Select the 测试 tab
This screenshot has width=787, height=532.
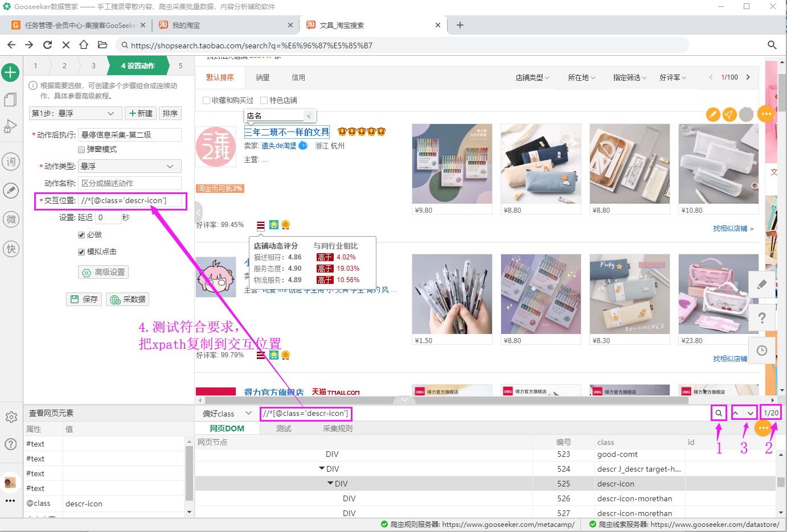[x=284, y=428]
